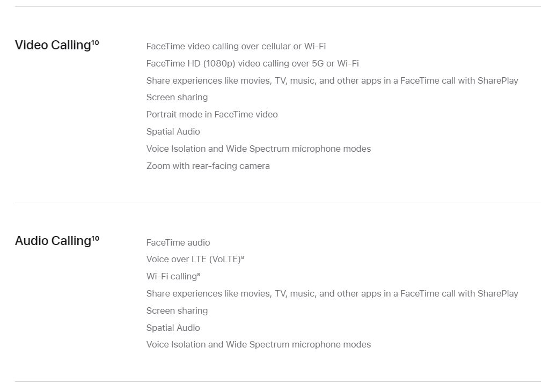Select Spatial Audio under Audio Calling
Image resolution: width=542 pixels, height=392 pixels.
pos(173,328)
